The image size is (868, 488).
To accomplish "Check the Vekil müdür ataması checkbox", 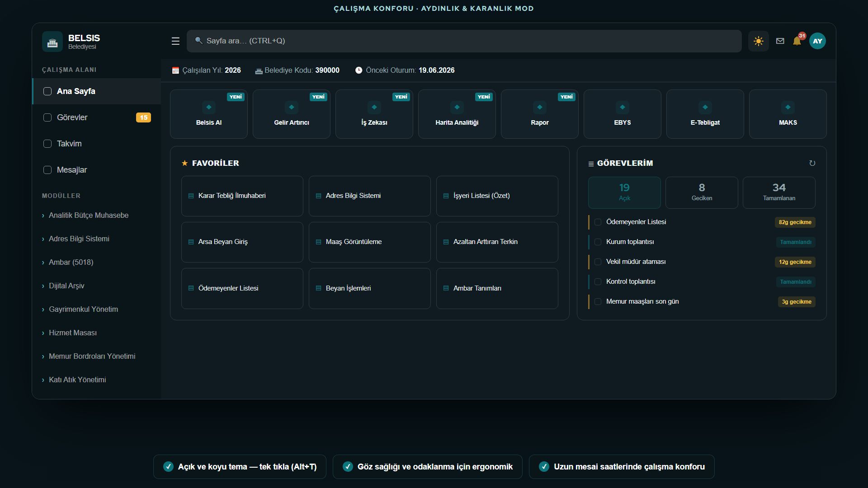I will click(598, 262).
